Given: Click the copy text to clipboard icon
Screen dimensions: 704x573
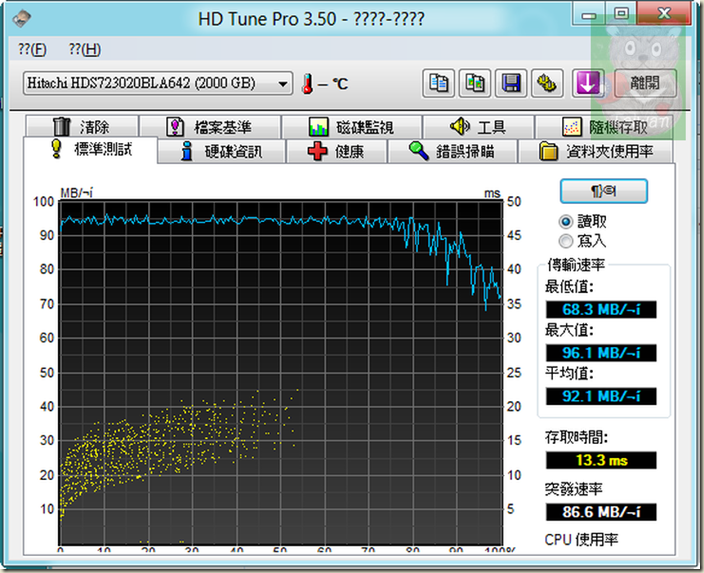Looking at the screenshot, I should [438, 84].
